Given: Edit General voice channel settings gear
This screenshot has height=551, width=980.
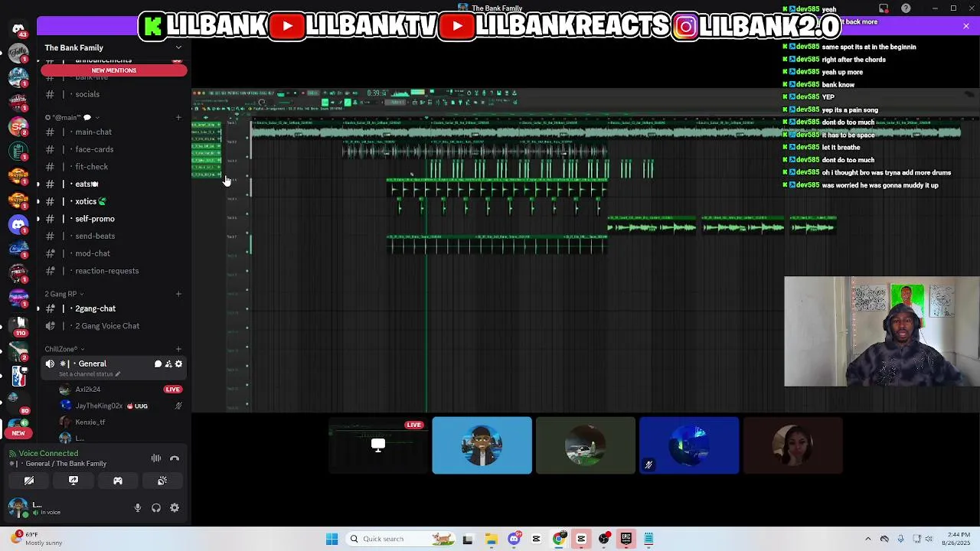Looking at the screenshot, I should [179, 364].
